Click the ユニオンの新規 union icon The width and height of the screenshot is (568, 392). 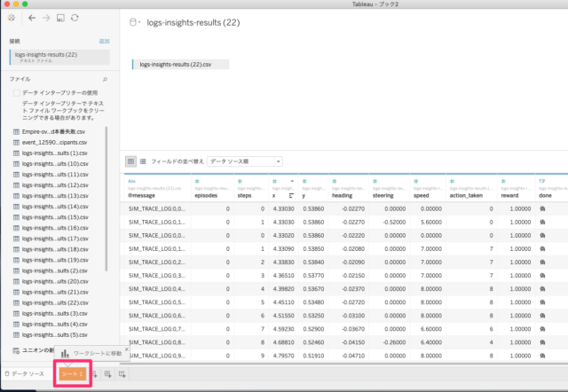(16, 350)
